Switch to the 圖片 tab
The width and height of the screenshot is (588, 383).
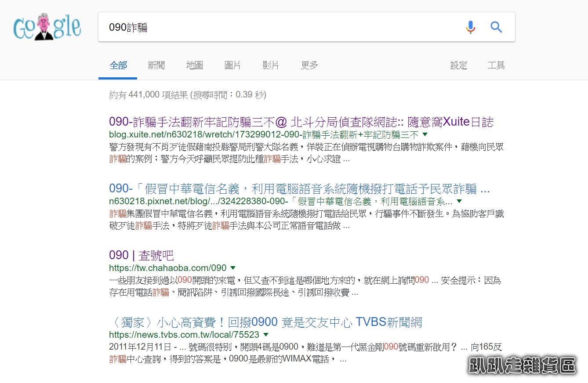pyautogui.click(x=232, y=65)
